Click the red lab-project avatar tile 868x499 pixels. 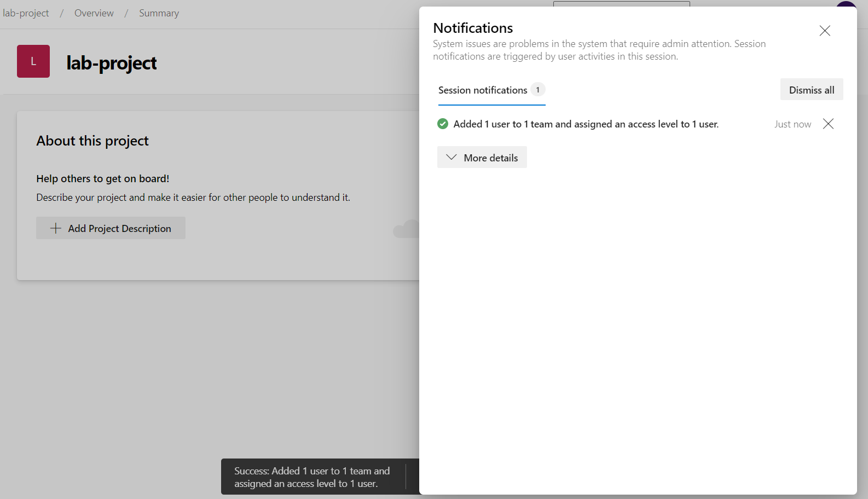coord(33,61)
